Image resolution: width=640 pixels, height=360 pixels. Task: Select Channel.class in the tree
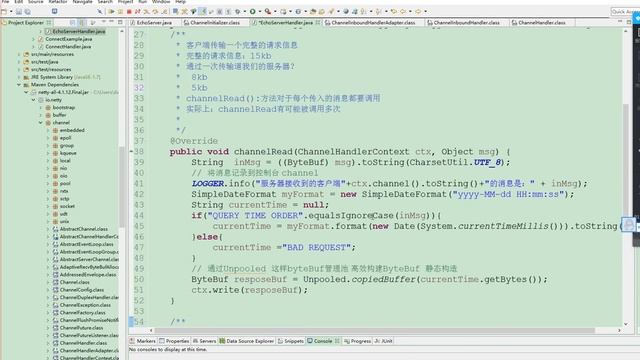coord(74,282)
